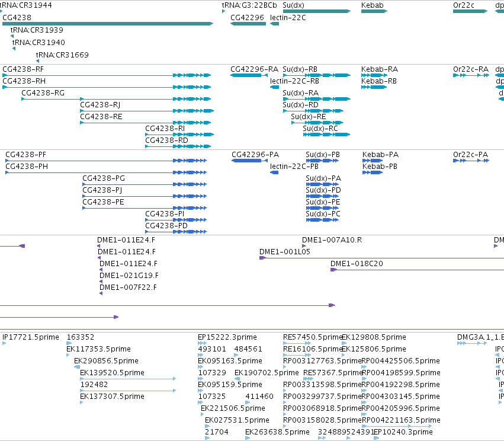The width and height of the screenshot is (504, 441).
Task: Select EK139520.5prime EST label
Action: tap(112, 373)
